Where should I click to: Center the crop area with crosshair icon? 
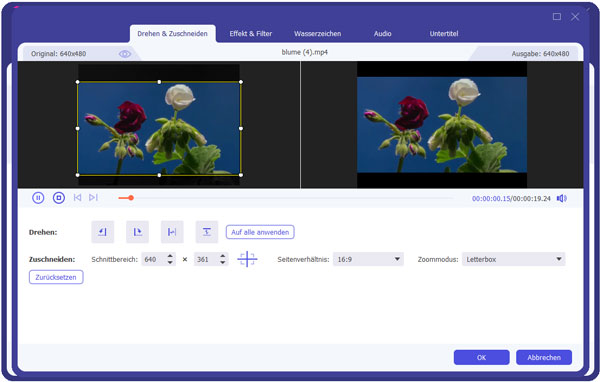[247, 259]
